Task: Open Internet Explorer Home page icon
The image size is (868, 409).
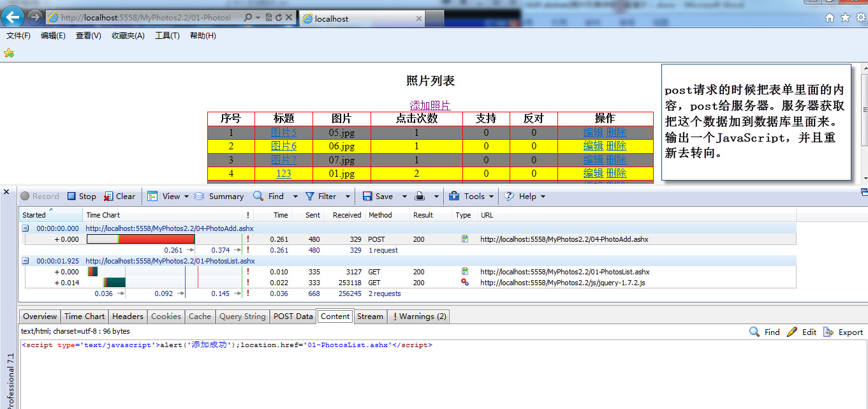Action: [x=830, y=18]
